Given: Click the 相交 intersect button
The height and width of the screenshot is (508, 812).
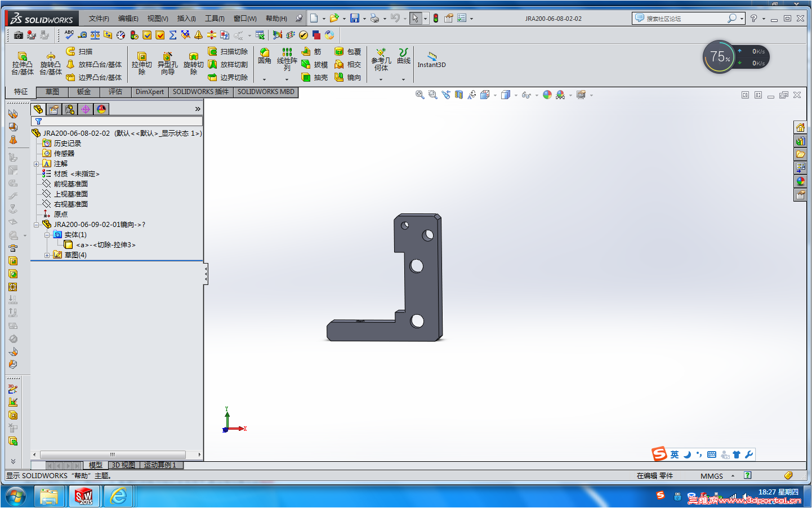Looking at the screenshot, I should 347,65.
